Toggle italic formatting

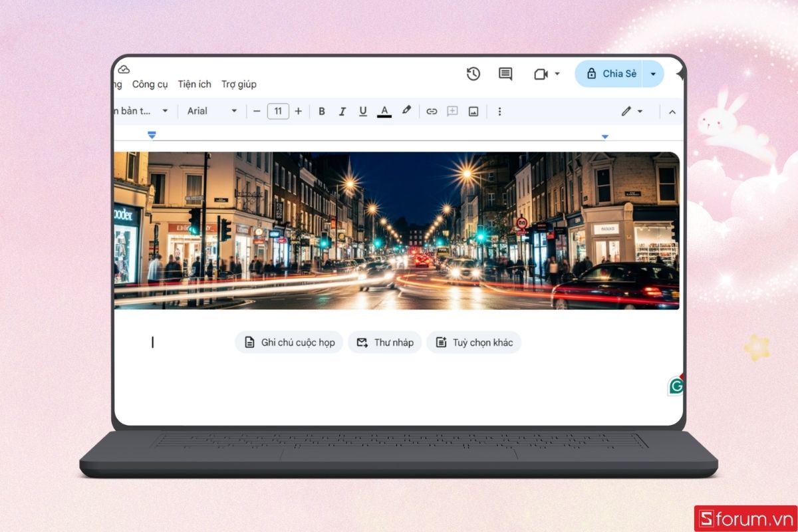tap(342, 111)
